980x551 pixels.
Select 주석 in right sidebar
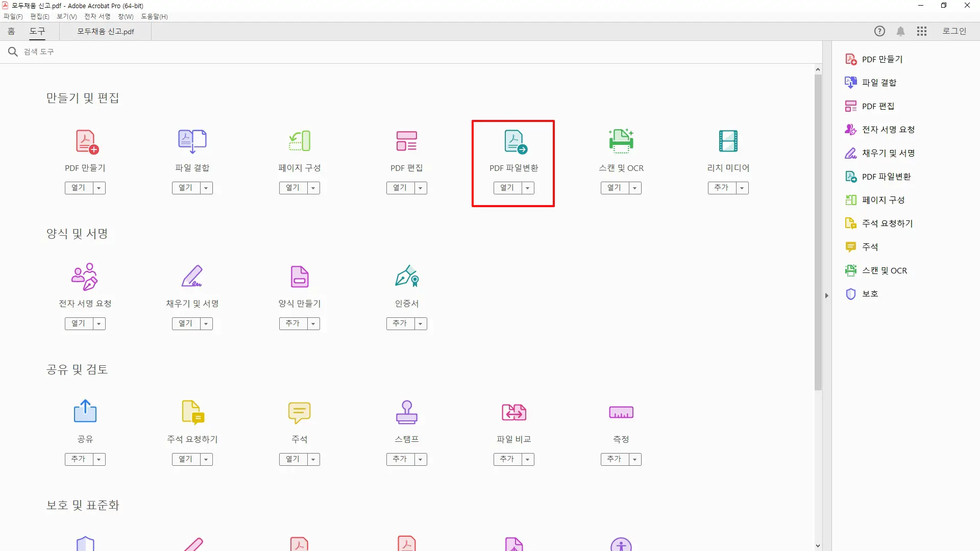(862, 247)
